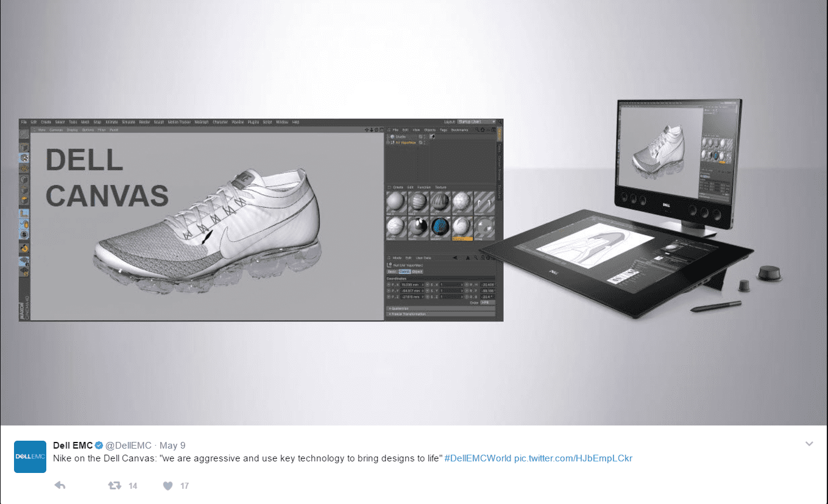Select the glossy black material sphere
Image resolution: width=828 pixels, height=504 pixels.
(419, 226)
